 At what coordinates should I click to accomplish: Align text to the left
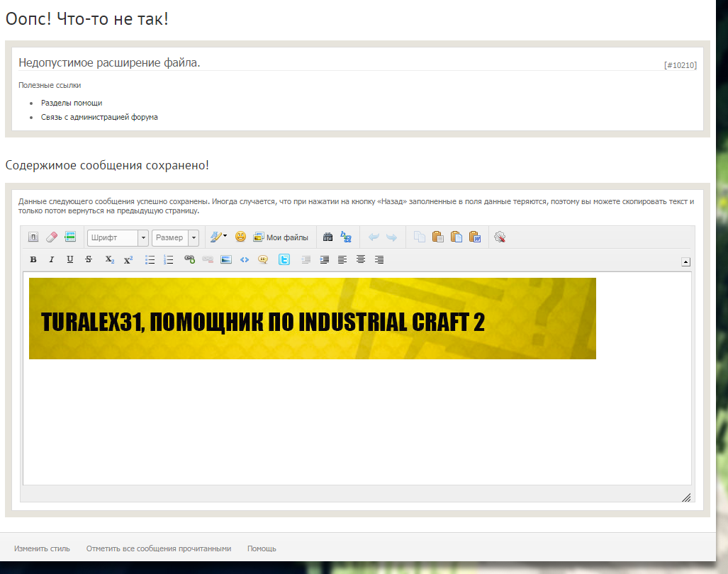342,259
